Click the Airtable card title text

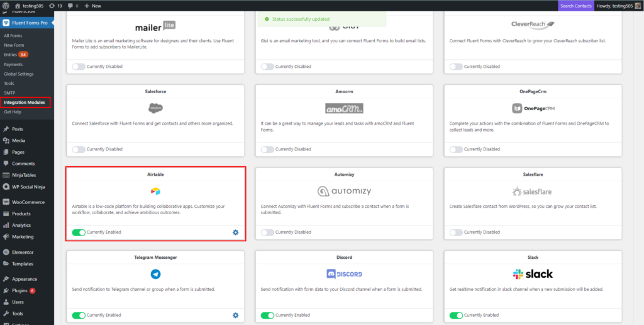pyautogui.click(x=155, y=174)
